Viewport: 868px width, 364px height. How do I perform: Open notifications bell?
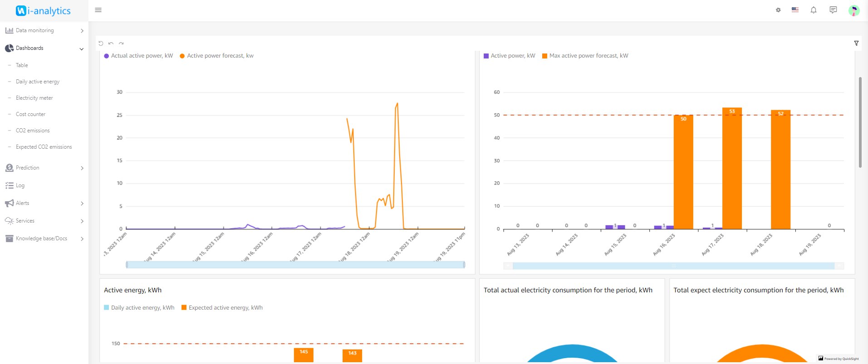pyautogui.click(x=814, y=10)
